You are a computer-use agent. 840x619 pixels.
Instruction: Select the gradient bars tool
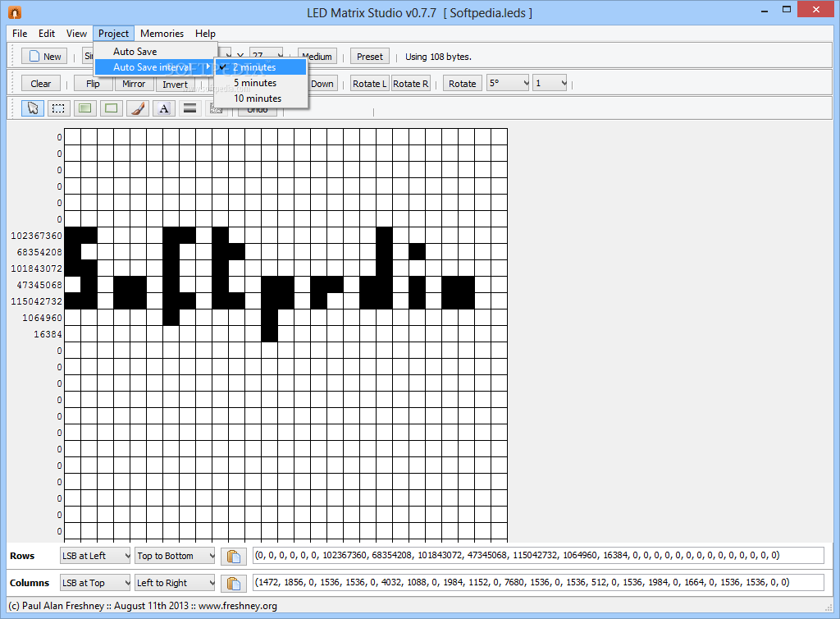(x=189, y=109)
